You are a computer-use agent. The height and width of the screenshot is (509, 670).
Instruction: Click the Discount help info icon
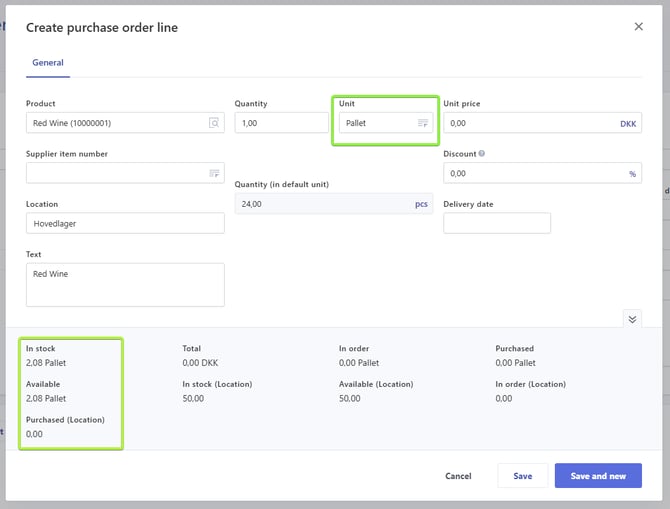coord(482,154)
